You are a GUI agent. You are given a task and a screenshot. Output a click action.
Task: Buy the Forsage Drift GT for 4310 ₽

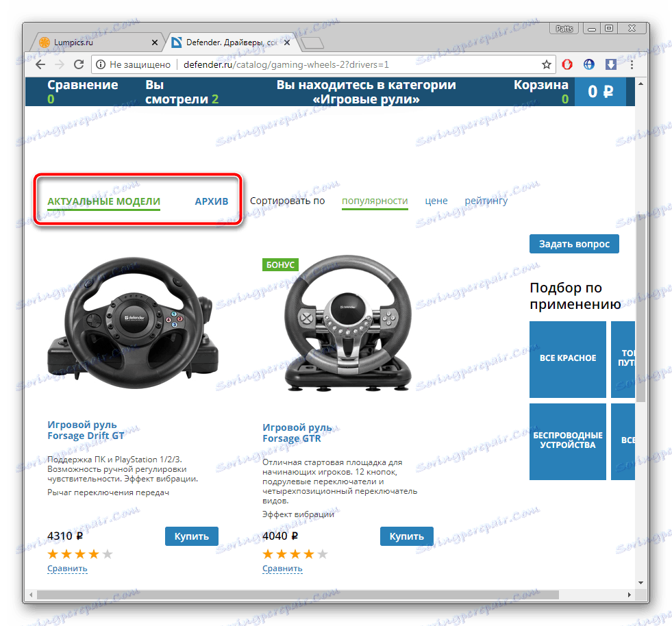click(192, 536)
